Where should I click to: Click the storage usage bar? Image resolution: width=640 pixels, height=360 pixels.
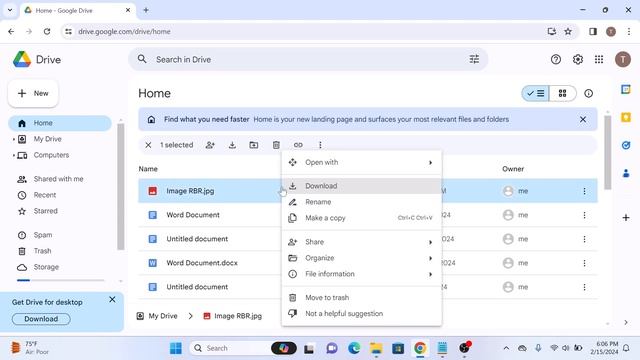(x=60, y=280)
